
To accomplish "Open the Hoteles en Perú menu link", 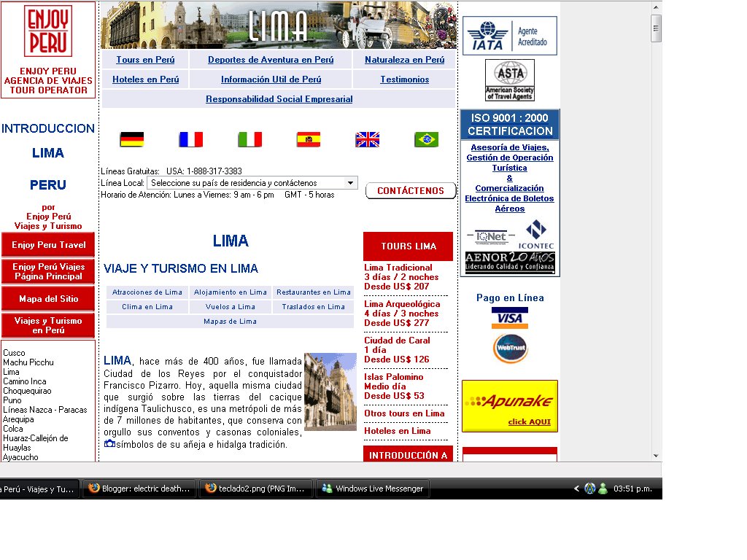I will pyautogui.click(x=146, y=79).
